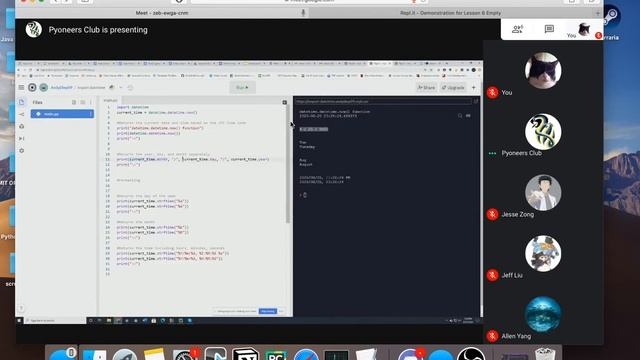Open the version control sidebar icon

[x=22, y=114]
